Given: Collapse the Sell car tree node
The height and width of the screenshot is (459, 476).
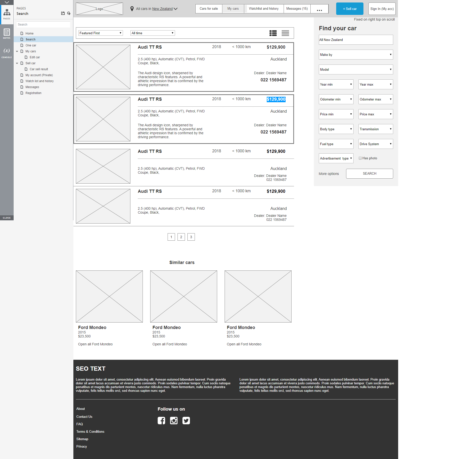Looking at the screenshot, I should point(17,63).
